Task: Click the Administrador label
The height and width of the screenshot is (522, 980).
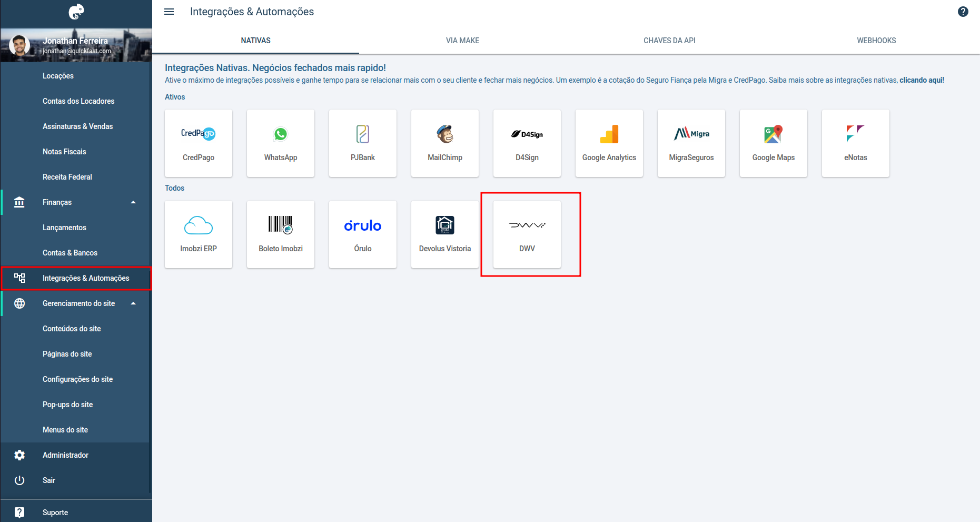Action: pyautogui.click(x=65, y=455)
